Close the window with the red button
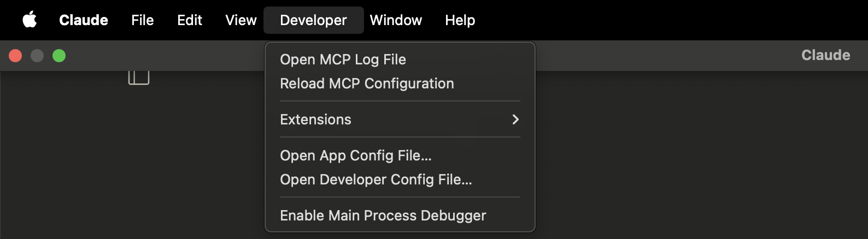The width and height of the screenshot is (868, 239). [15, 56]
